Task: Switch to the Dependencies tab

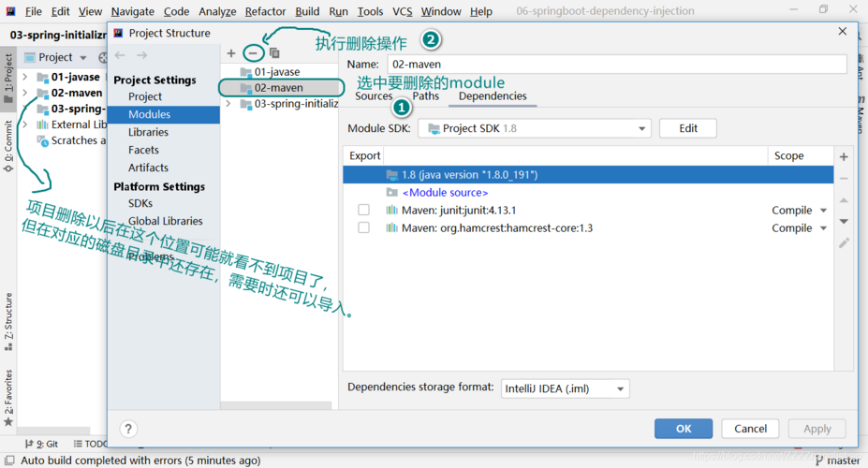Action: (493, 96)
